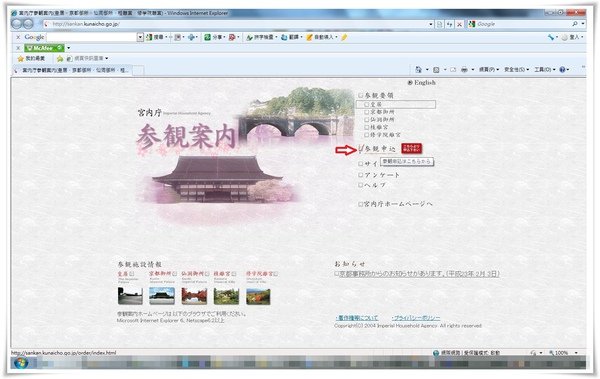Click the Feeds icon in command bar

[x=436, y=70]
